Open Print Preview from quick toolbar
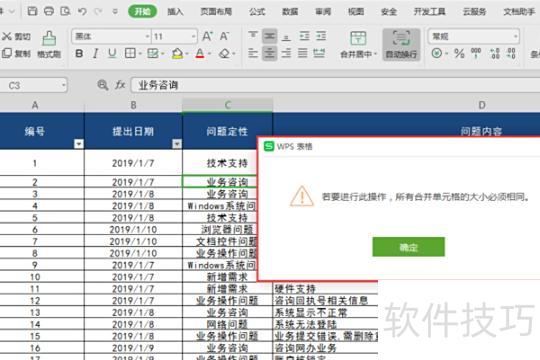This screenshot has width=540, height=360. [65, 11]
